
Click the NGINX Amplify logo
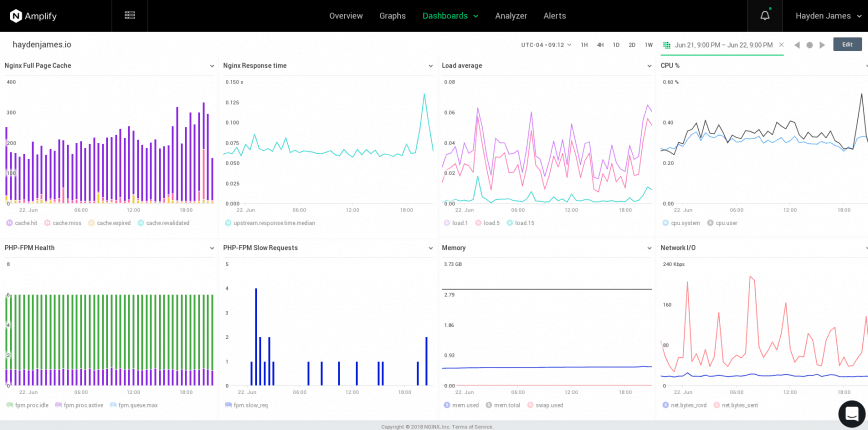(x=33, y=16)
